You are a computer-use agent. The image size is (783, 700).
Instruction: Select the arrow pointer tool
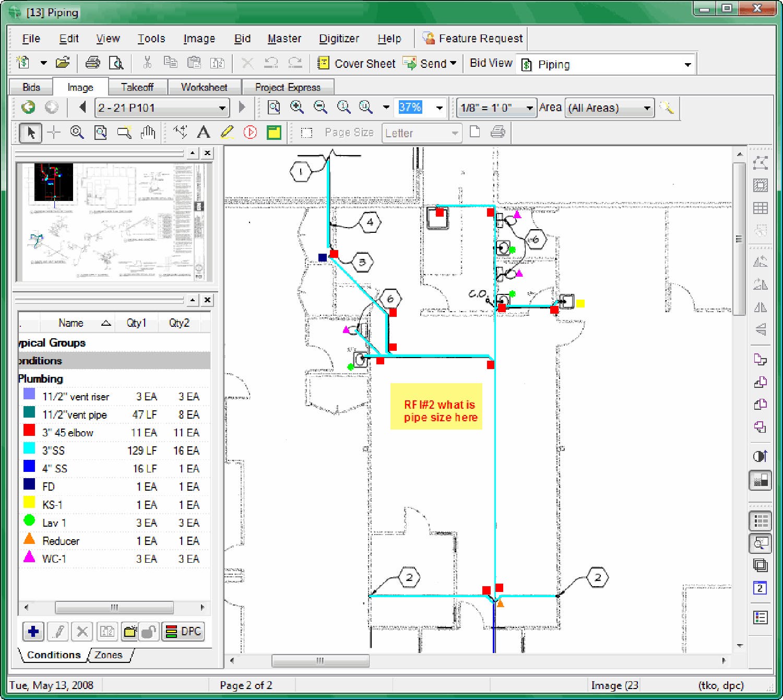(30, 133)
